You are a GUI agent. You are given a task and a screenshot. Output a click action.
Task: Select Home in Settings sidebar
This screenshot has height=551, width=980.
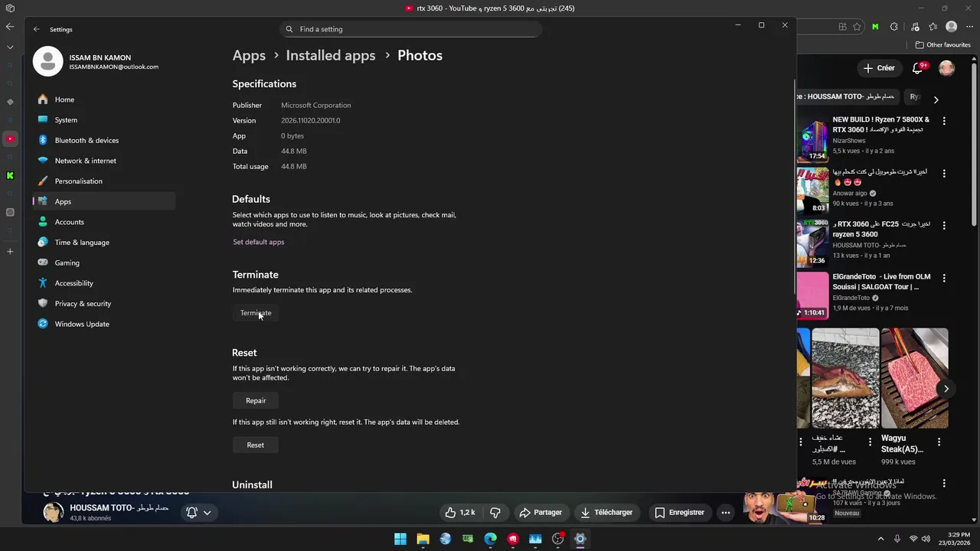104,99
